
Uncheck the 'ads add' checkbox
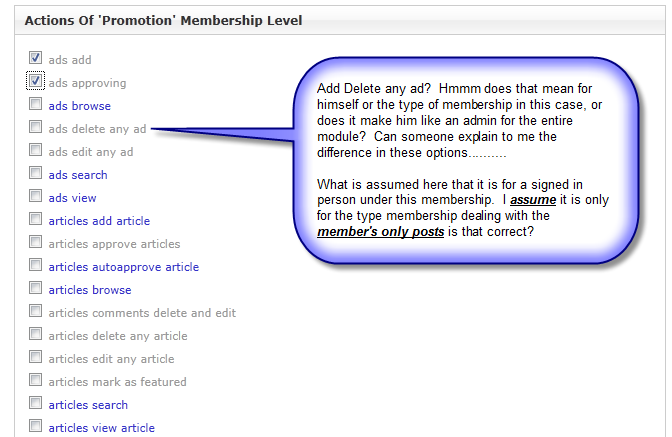[36, 59]
